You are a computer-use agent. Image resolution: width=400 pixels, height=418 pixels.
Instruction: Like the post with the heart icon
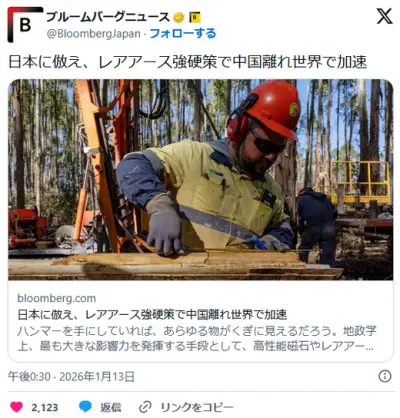pos(17,407)
